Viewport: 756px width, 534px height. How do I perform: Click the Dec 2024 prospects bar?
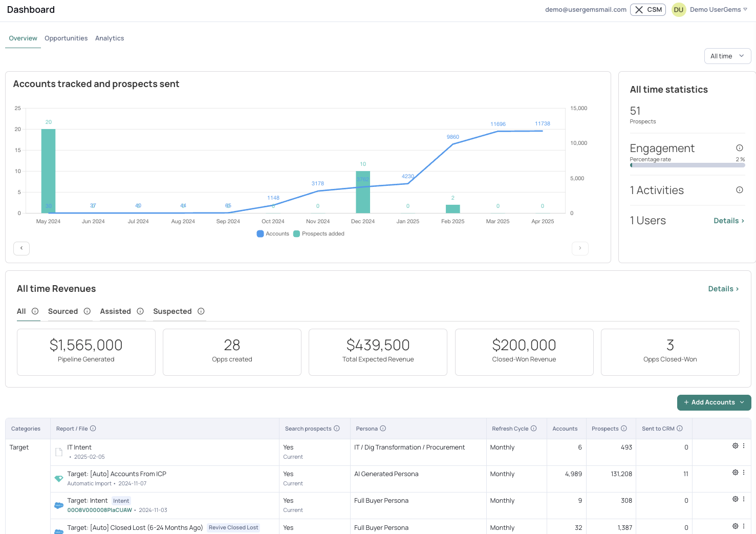tap(363, 192)
